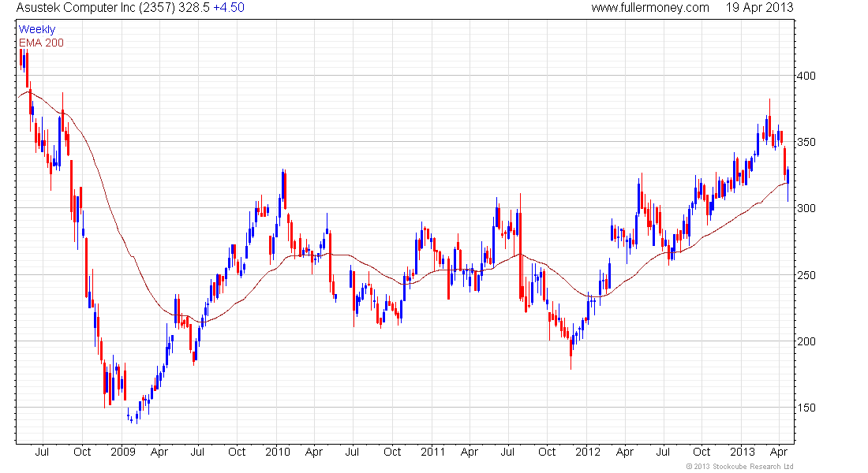Image resolution: width=868 pixels, height=473 pixels.
Task: Select the 2011 marker on the time axis
Action: pyautogui.click(x=432, y=453)
